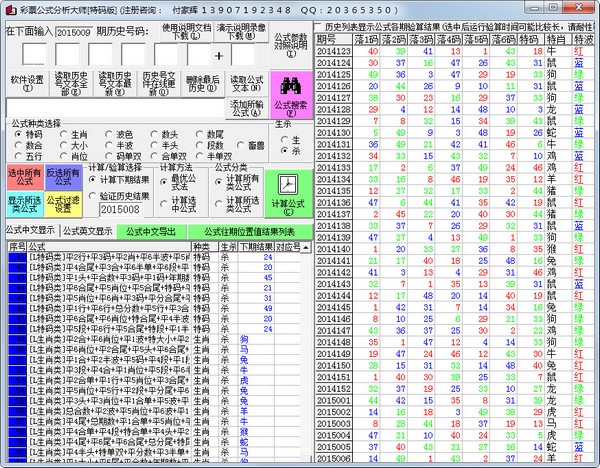Click the 下期结果 column header
Viewport: 600px width, 468px height.
[x=256, y=247]
